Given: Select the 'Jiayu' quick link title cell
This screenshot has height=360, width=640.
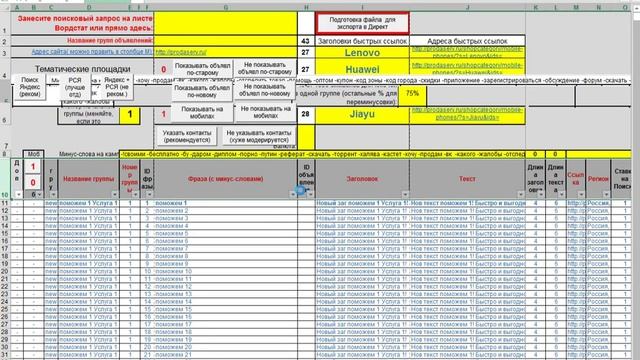Looking at the screenshot, I should tap(362, 114).
